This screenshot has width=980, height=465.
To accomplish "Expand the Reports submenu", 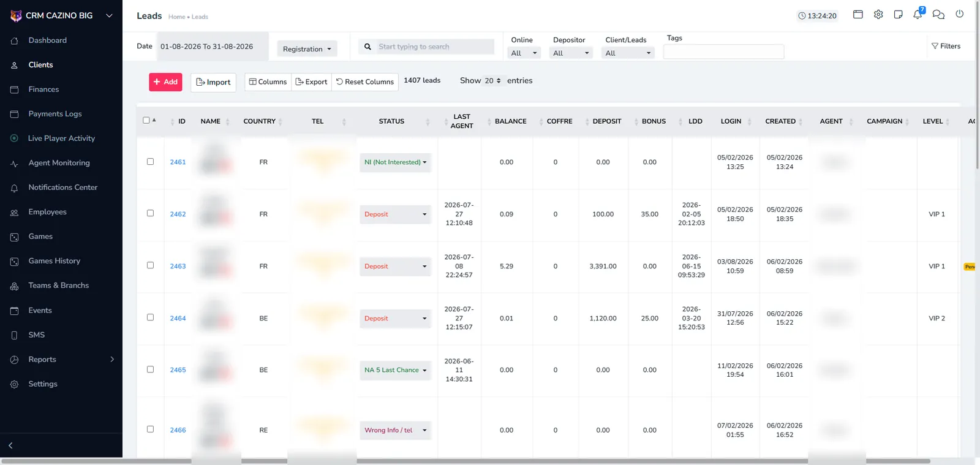I will (112, 360).
